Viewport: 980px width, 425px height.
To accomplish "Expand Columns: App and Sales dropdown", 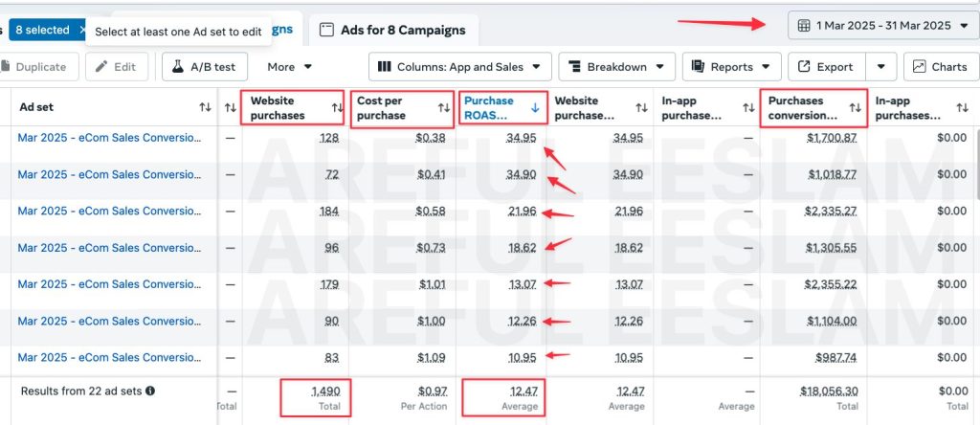I will (459, 67).
